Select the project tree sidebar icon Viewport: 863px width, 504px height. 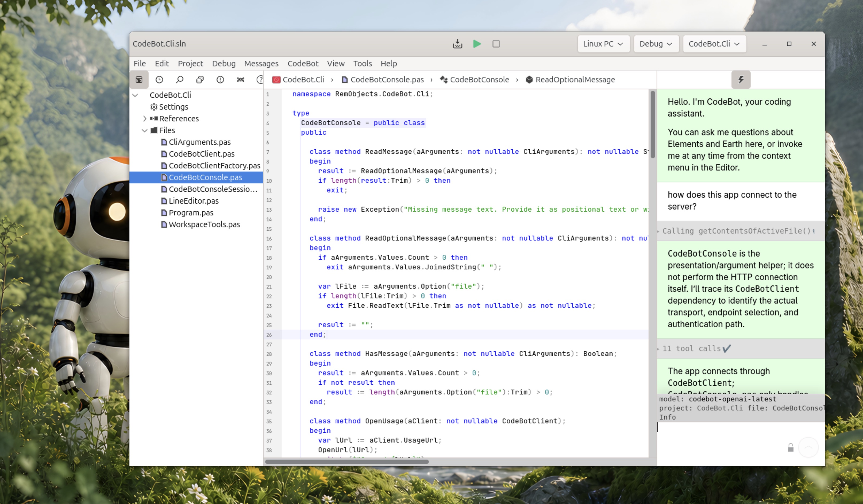[139, 80]
